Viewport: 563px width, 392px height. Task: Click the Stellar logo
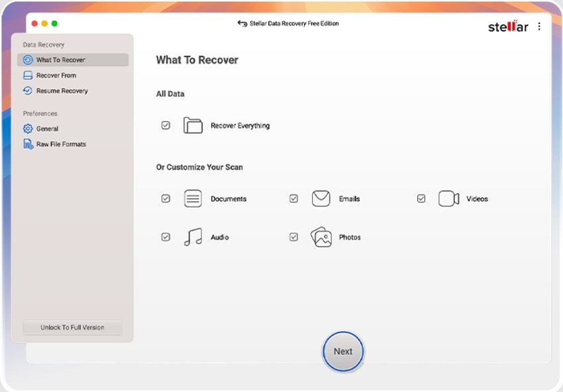pyautogui.click(x=508, y=26)
